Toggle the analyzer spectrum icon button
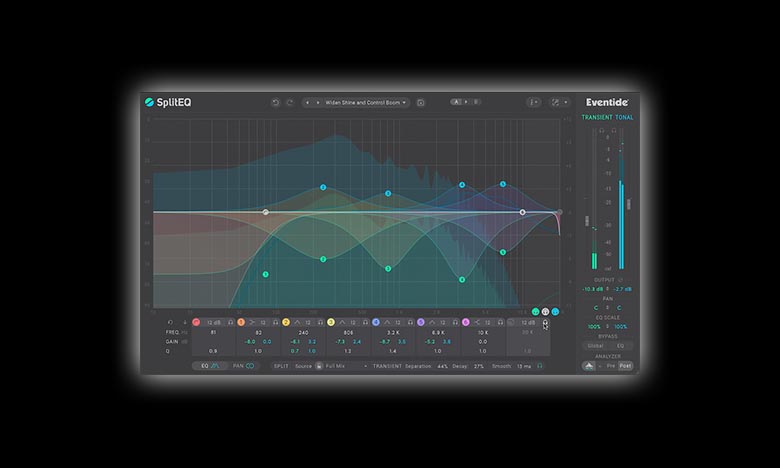780x468 pixels. pyautogui.click(x=589, y=366)
